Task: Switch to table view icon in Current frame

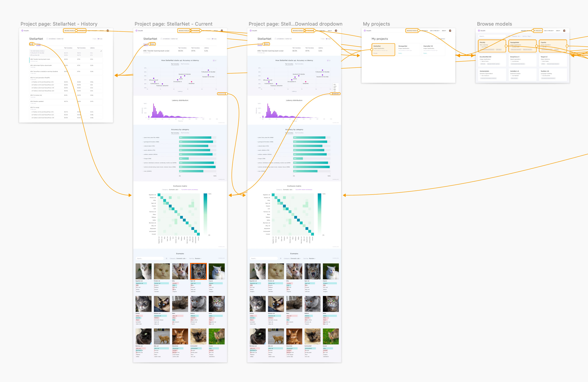Action: tap(216, 61)
